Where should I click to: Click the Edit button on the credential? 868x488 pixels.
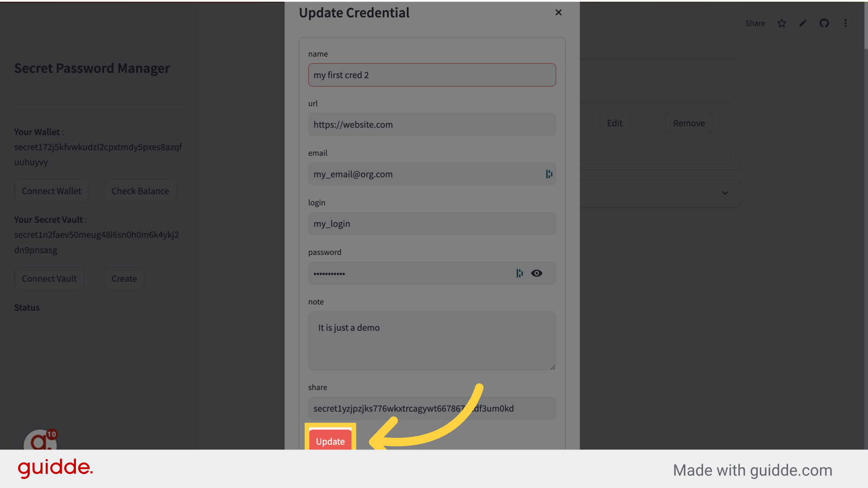615,123
